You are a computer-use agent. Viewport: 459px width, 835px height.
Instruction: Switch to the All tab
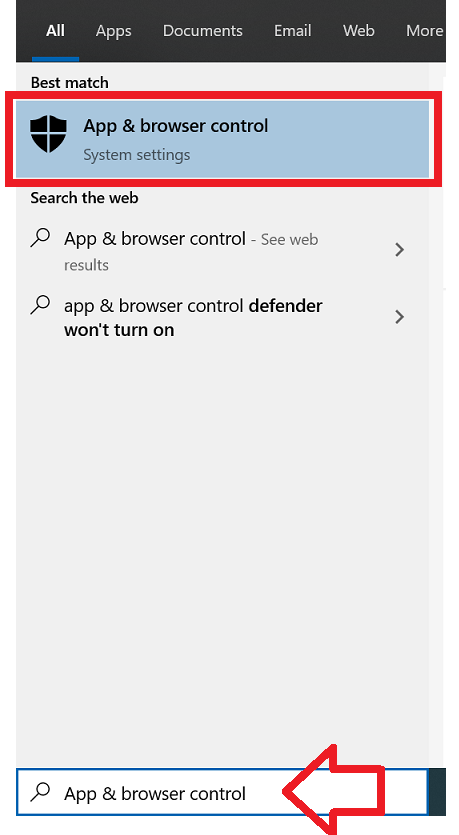pos(55,31)
